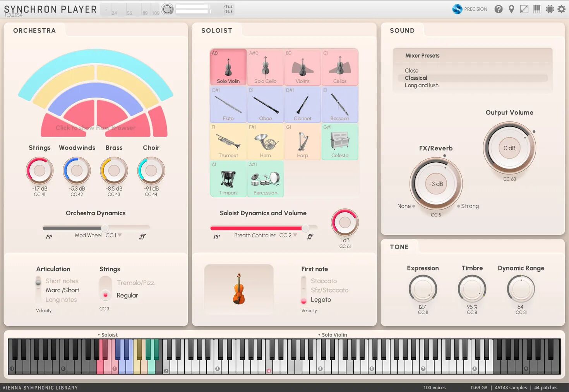Open the keyboard display toggle in the toolbar
The image size is (569, 392).
click(x=537, y=9)
